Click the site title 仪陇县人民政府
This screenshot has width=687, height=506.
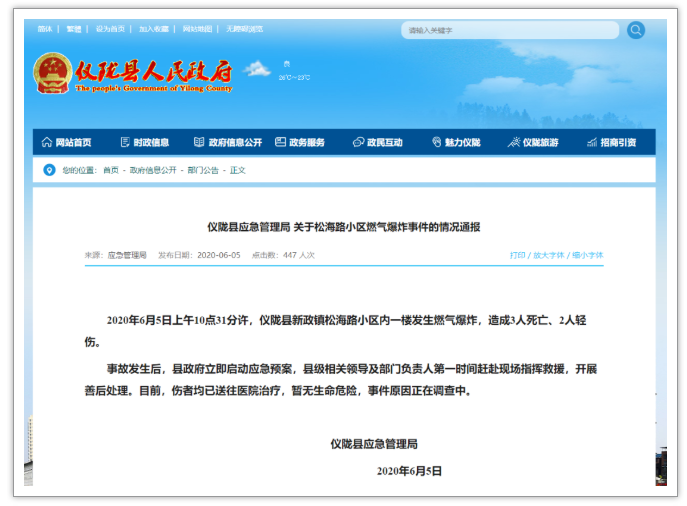[153, 71]
